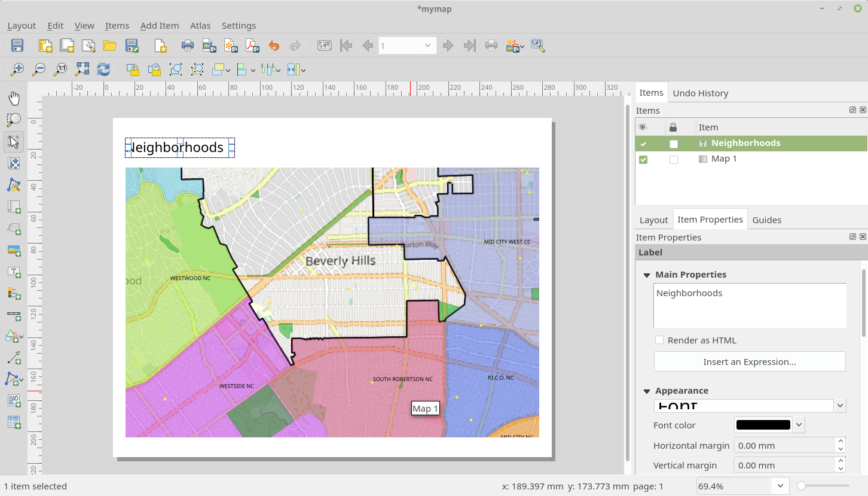Export layout as PDF icon

click(252, 45)
